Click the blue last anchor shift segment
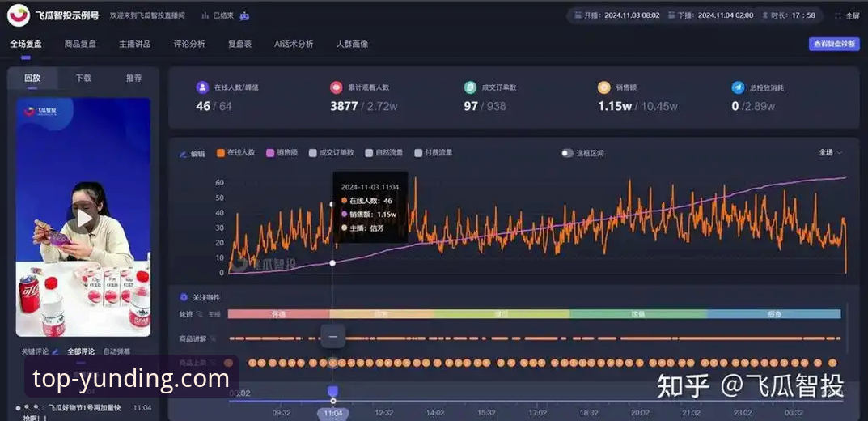Viewport: 868px width, 421px height. point(774,314)
